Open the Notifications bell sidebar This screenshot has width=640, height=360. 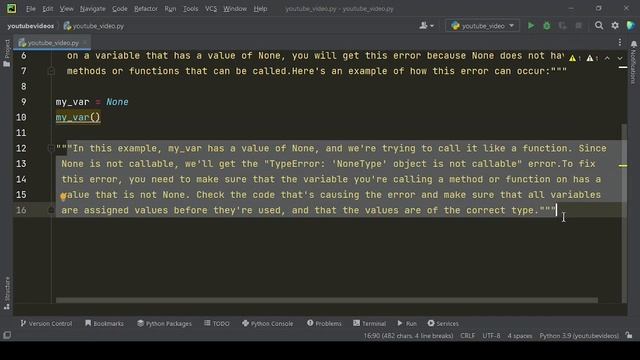click(633, 61)
